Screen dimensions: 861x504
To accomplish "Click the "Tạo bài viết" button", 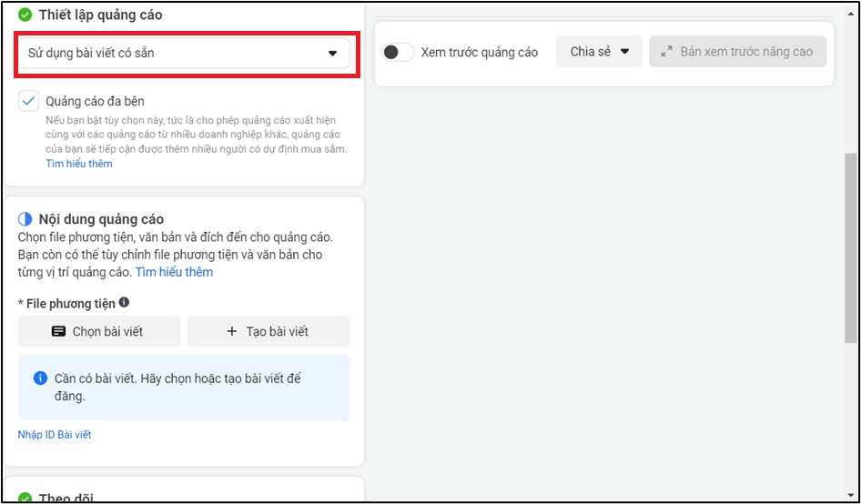I will (268, 331).
